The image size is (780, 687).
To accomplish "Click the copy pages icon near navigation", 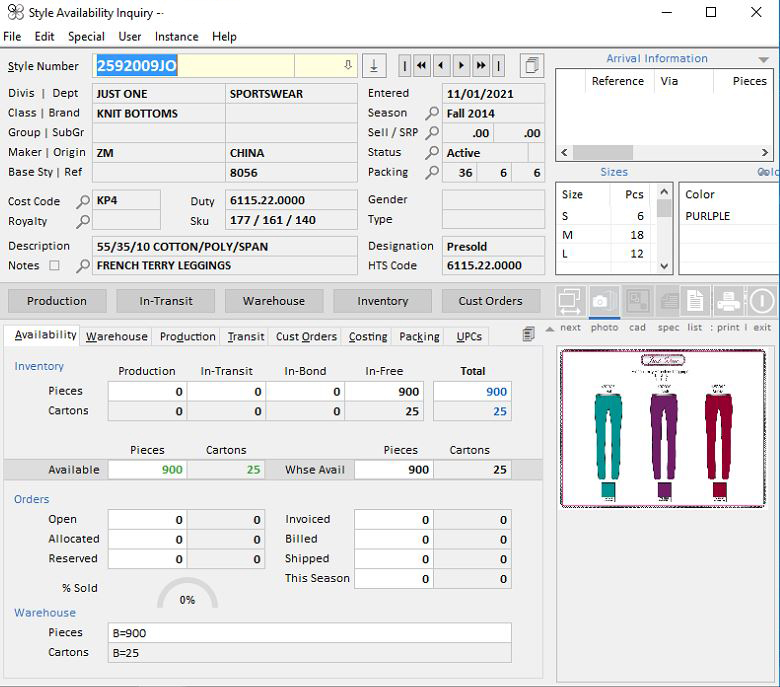I will pyautogui.click(x=532, y=66).
